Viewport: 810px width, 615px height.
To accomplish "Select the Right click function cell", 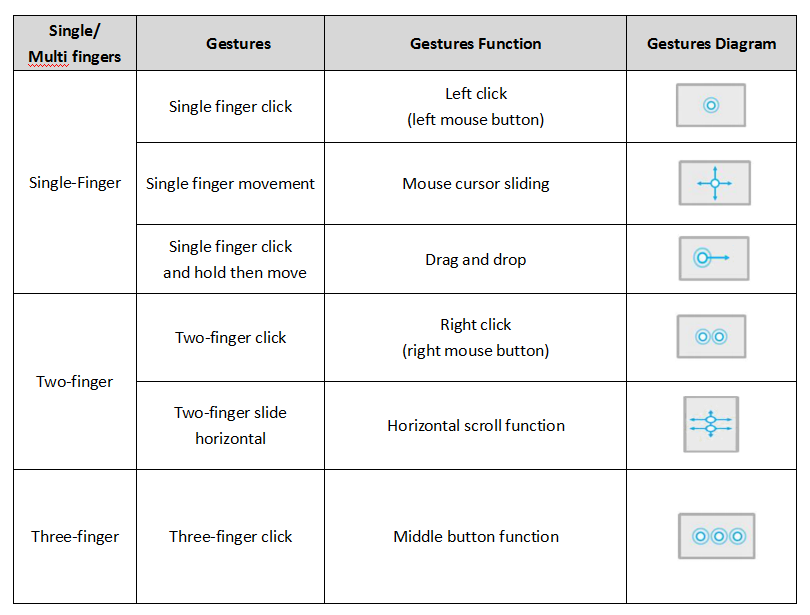I will (475, 338).
